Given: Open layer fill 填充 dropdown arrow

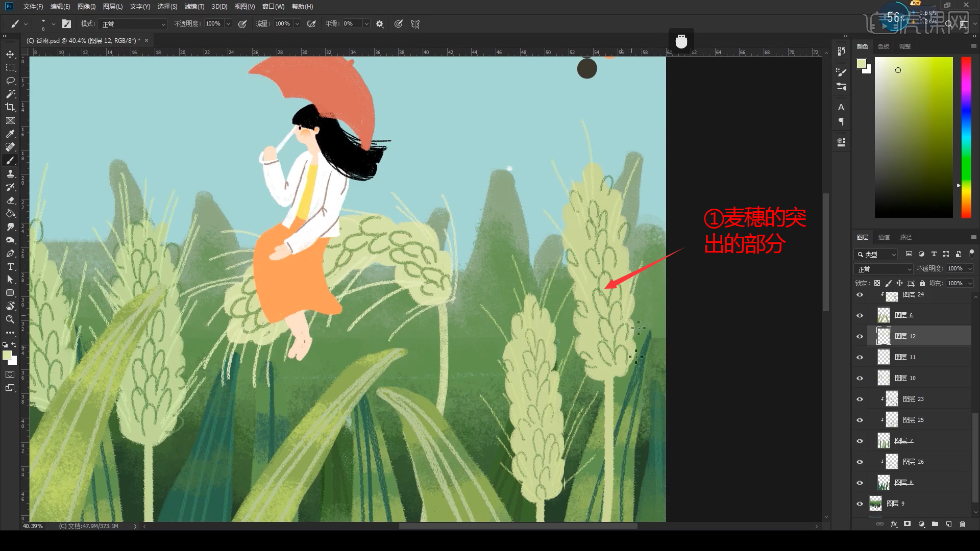Looking at the screenshot, I should click(970, 283).
